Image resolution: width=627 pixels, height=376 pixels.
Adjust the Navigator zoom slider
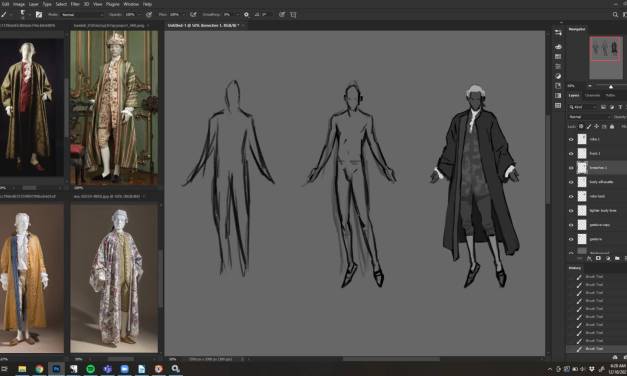(611, 86)
